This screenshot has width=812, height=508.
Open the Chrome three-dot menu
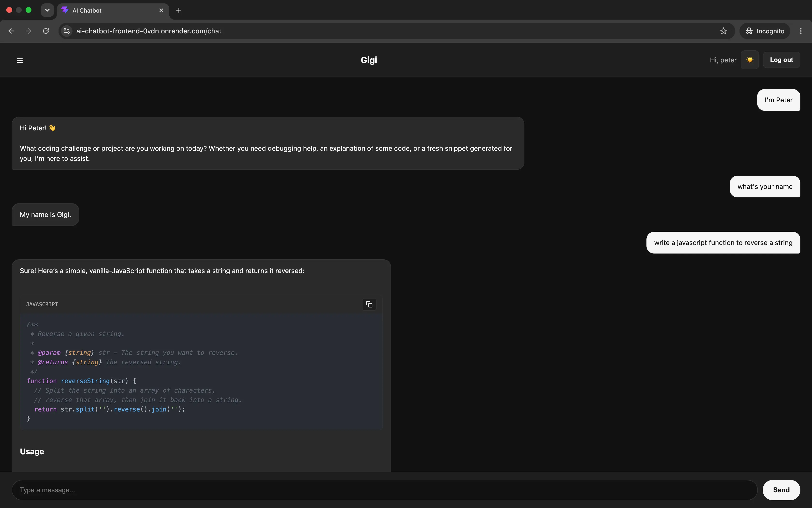801,31
